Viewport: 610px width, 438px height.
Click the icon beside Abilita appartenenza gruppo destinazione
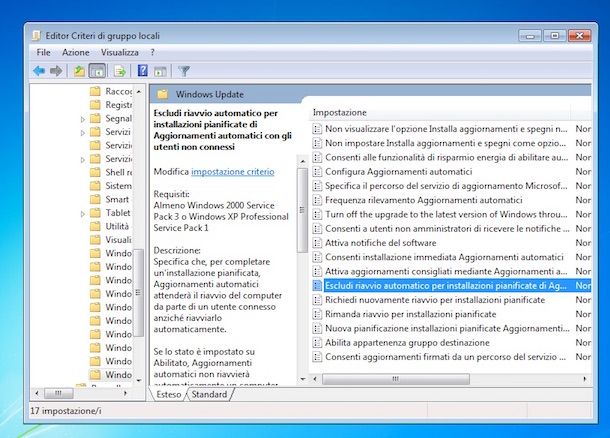tap(317, 343)
